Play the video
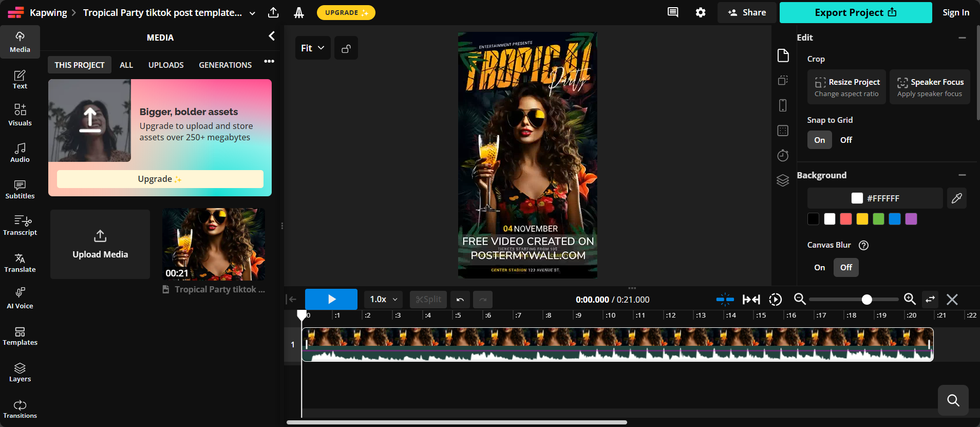The width and height of the screenshot is (980, 427). [331, 300]
